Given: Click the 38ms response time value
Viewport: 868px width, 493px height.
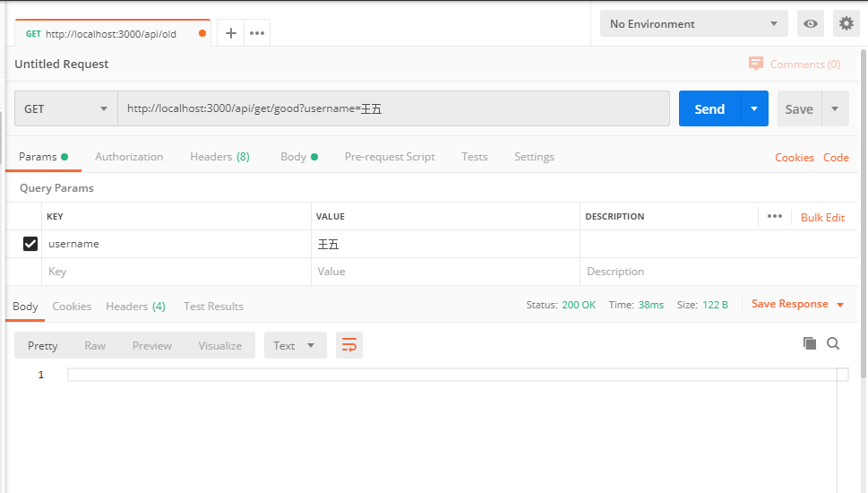Looking at the screenshot, I should click(x=651, y=305).
